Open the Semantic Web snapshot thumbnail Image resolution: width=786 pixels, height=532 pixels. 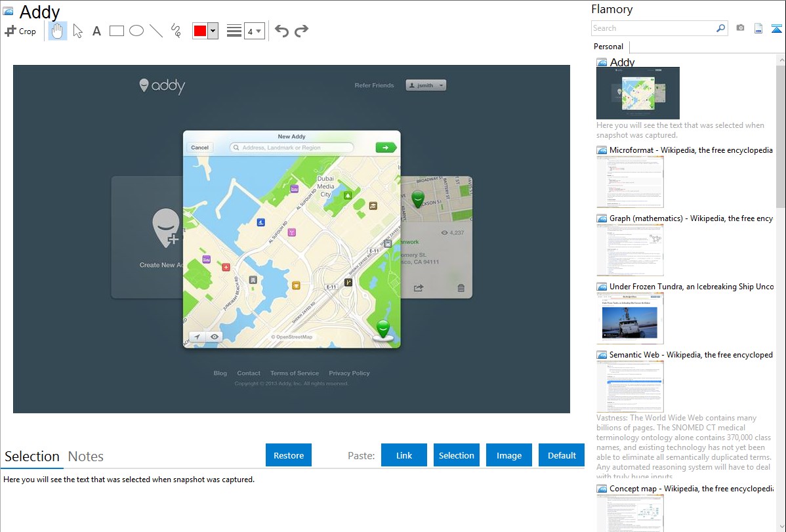click(630, 386)
